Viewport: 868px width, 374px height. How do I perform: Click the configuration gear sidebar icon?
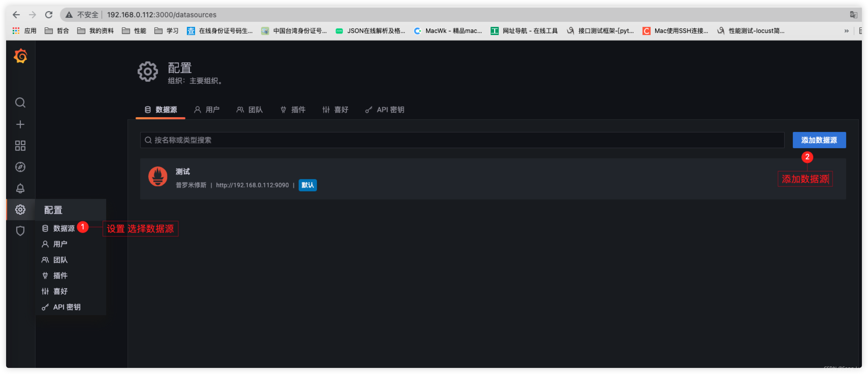[20, 210]
